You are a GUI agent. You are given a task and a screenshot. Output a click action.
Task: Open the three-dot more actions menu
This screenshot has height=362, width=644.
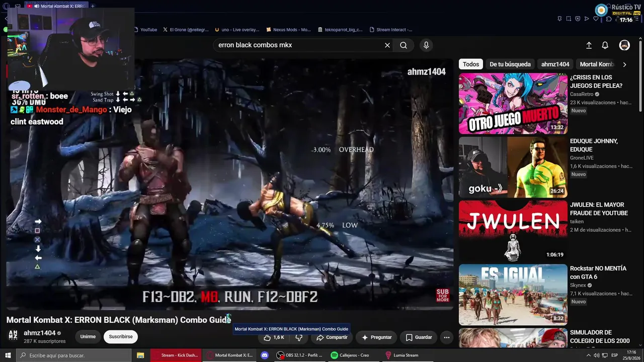click(x=447, y=337)
